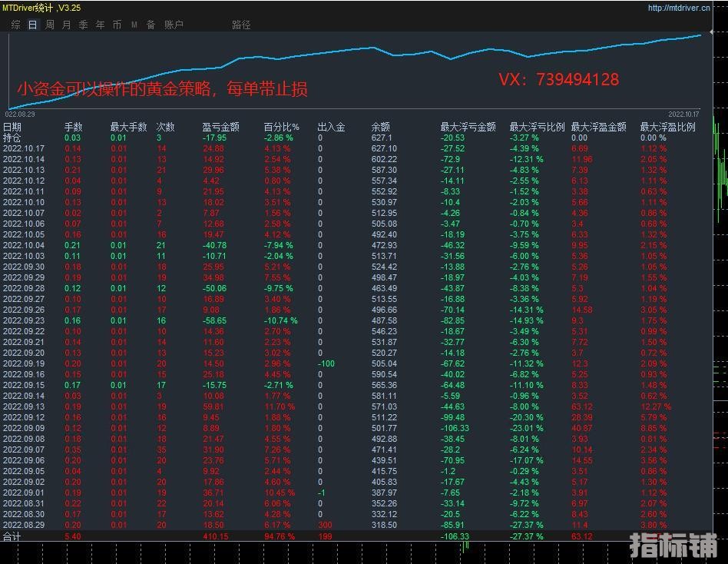Screen dimensions: 728x564
Task: Click the 最大浮盈比例 column header
Action: (667, 127)
